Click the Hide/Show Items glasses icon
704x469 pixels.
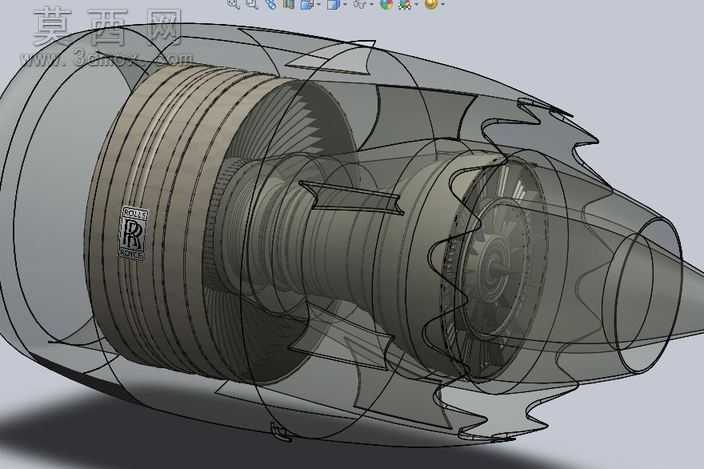tap(359, 4)
